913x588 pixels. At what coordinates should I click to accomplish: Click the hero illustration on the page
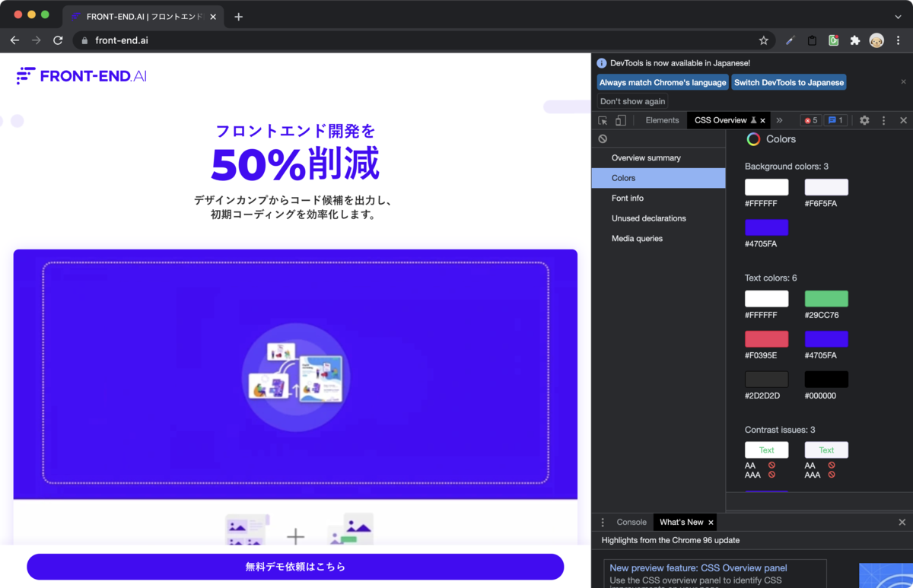[x=296, y=374]
